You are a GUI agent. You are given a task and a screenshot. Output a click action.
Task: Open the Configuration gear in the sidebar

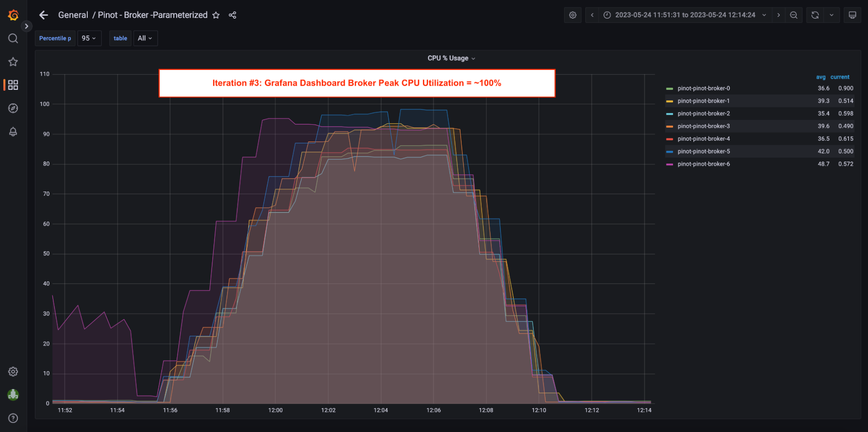click(13, 372)
